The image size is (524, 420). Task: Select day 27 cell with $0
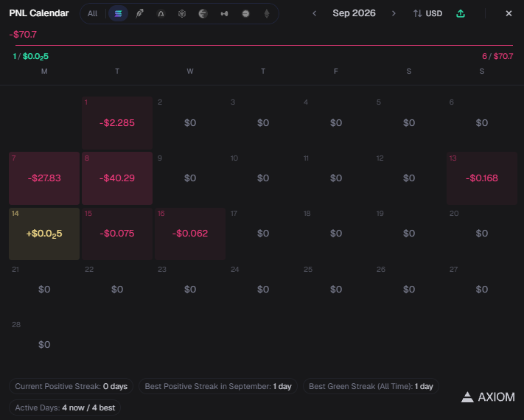pos(482,290)
